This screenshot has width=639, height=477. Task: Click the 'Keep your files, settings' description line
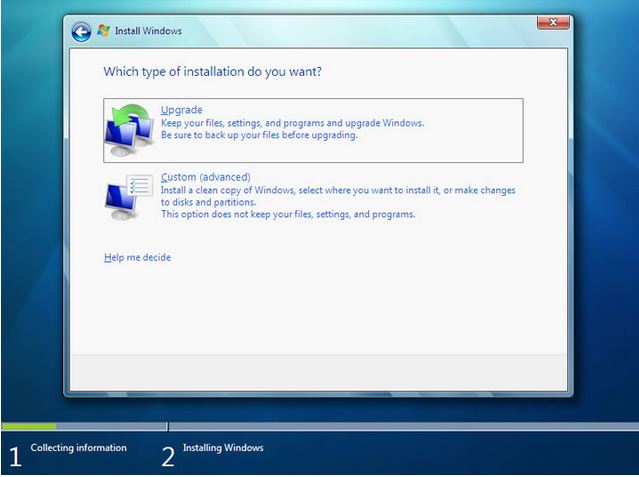click(292, 123)
